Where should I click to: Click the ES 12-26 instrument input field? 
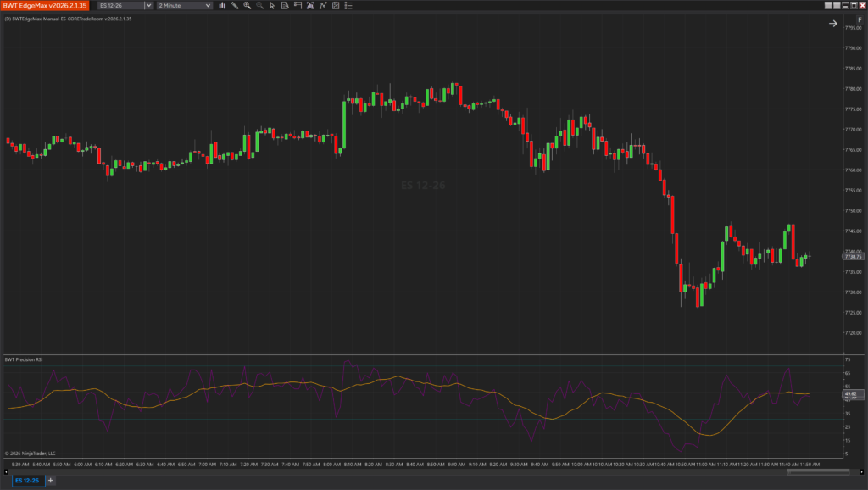pos(121,6)
